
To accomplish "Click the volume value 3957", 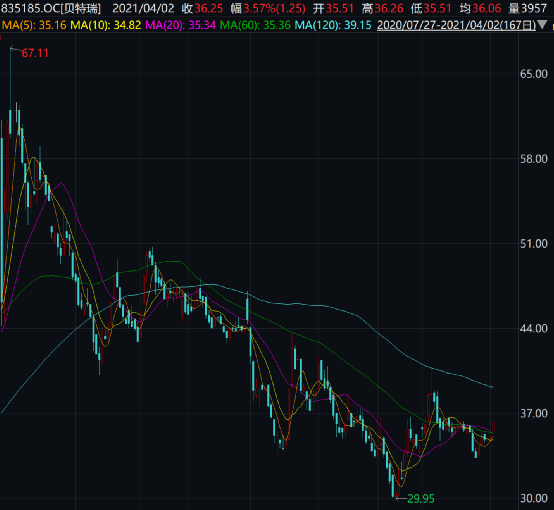I will [x=533, y=8].
